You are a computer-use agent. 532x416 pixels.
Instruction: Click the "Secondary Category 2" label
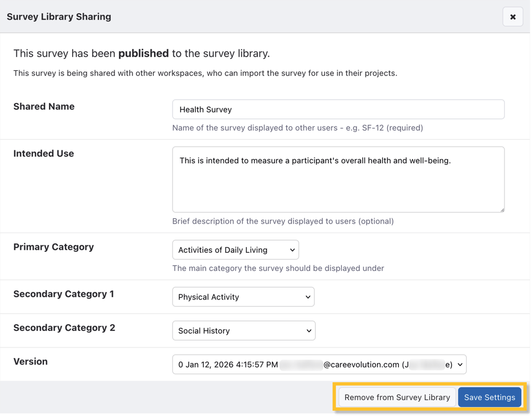64,328
